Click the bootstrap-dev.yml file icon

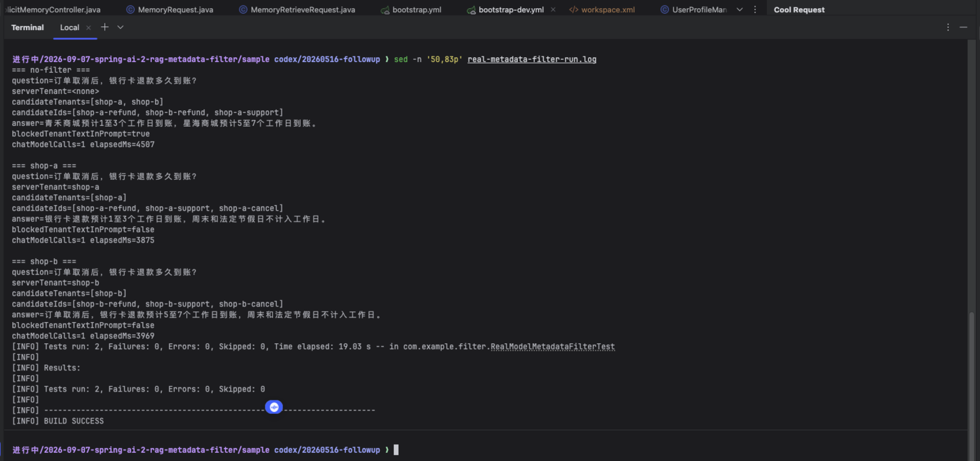(471, 10)
